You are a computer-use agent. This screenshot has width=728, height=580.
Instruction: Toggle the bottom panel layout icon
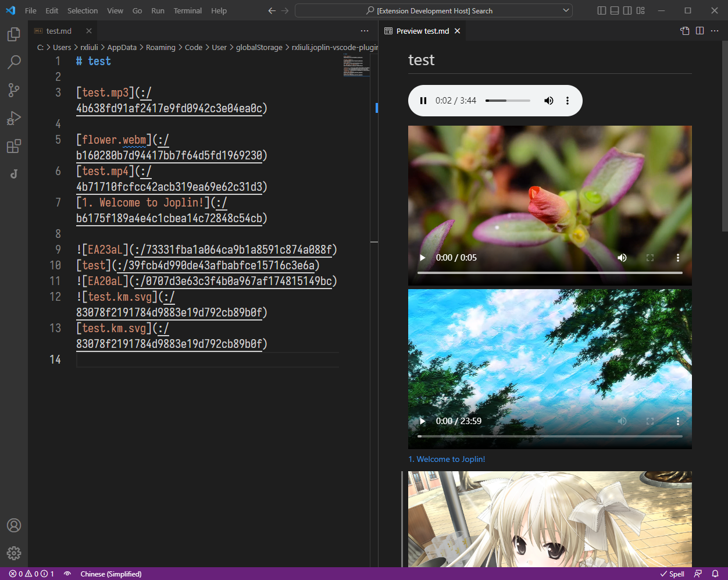click(615, 10)
